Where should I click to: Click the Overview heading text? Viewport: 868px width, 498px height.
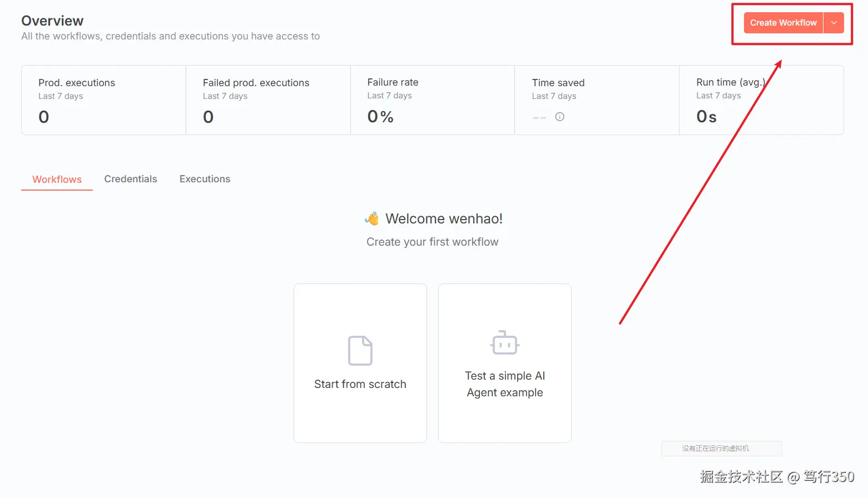(52, 21)
